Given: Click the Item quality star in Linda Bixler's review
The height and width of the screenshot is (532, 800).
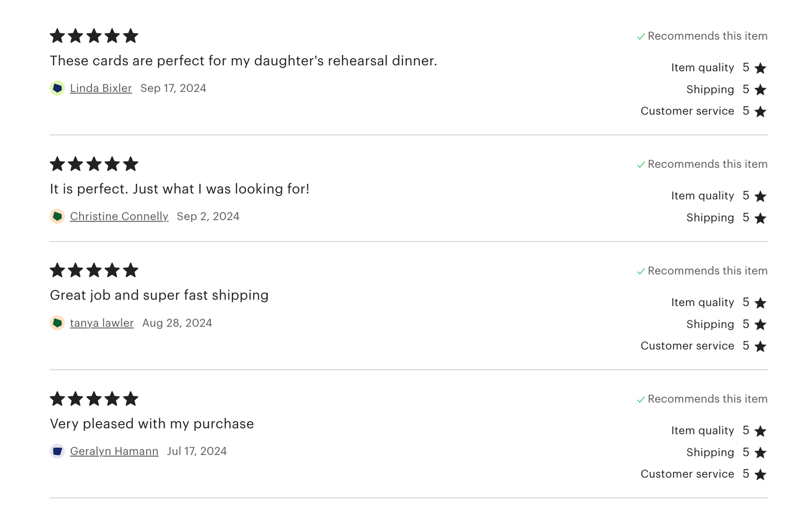Looking at the screenshot, I should coord(761,68).
